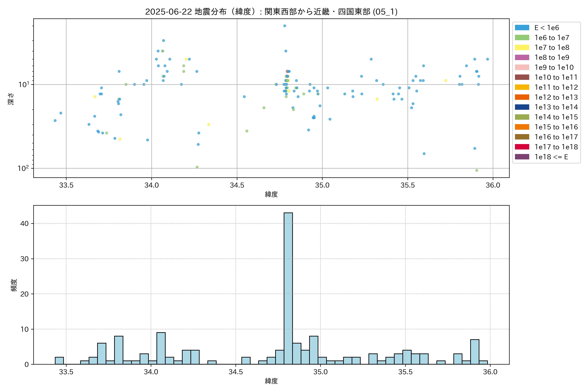This screenshot has width=588, height=392.
Task: Click the 35.0 tick label under scatter plot
Action: click(x=322, y=185)
